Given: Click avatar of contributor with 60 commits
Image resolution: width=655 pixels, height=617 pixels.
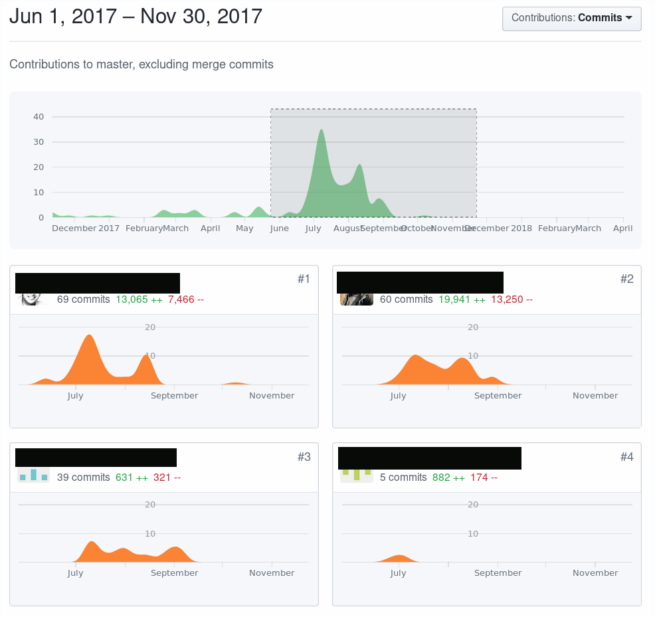Looking at the screenshot, I should coord(356,298).
